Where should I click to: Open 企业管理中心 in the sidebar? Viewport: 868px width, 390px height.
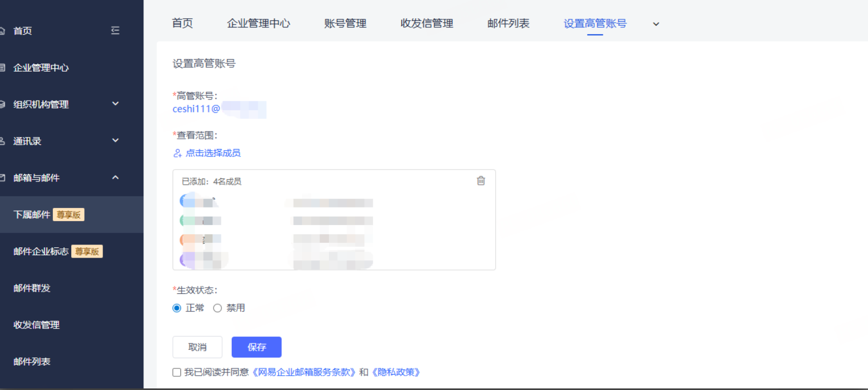pos(41,68)
